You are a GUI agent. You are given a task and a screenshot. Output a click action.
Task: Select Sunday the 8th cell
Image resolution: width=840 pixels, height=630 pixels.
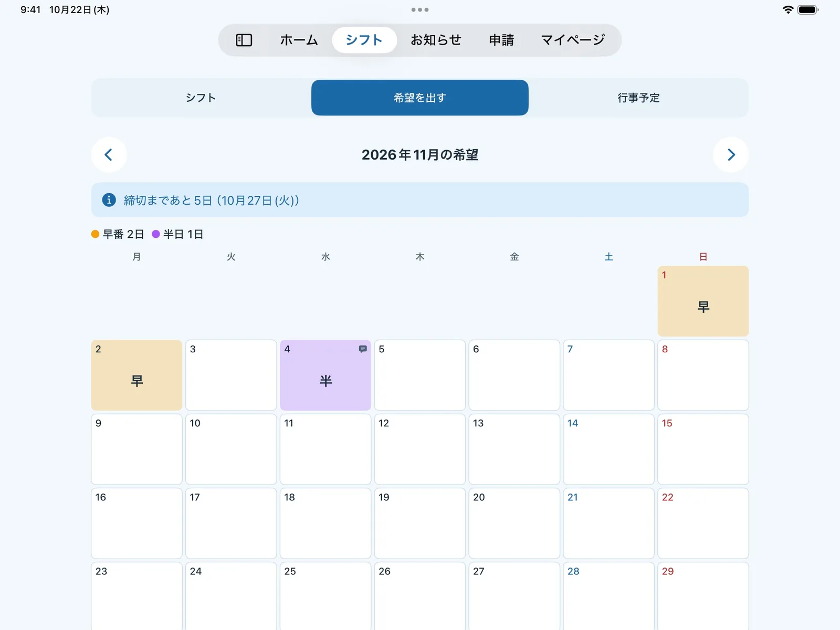pos(703,375)
